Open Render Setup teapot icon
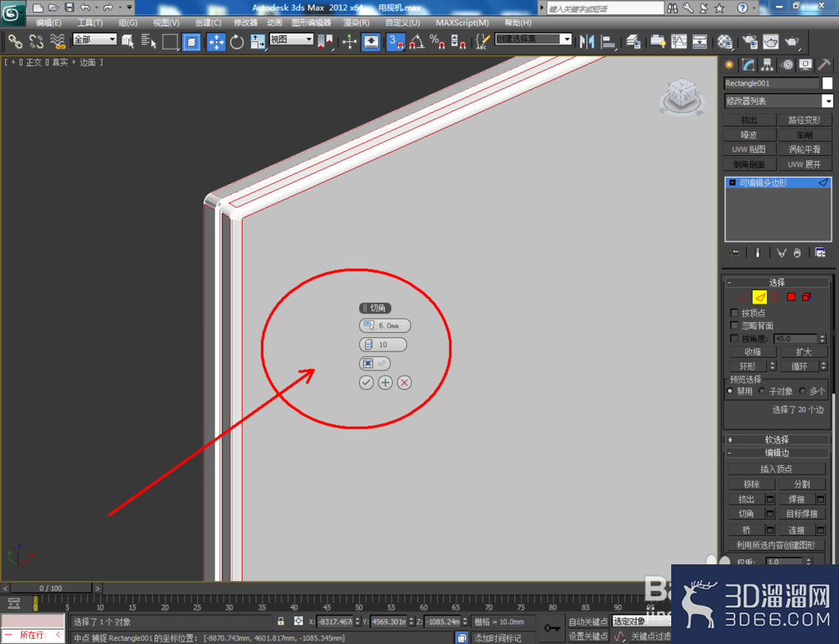This screenshot has width=839, height=644. coord(749,41)
